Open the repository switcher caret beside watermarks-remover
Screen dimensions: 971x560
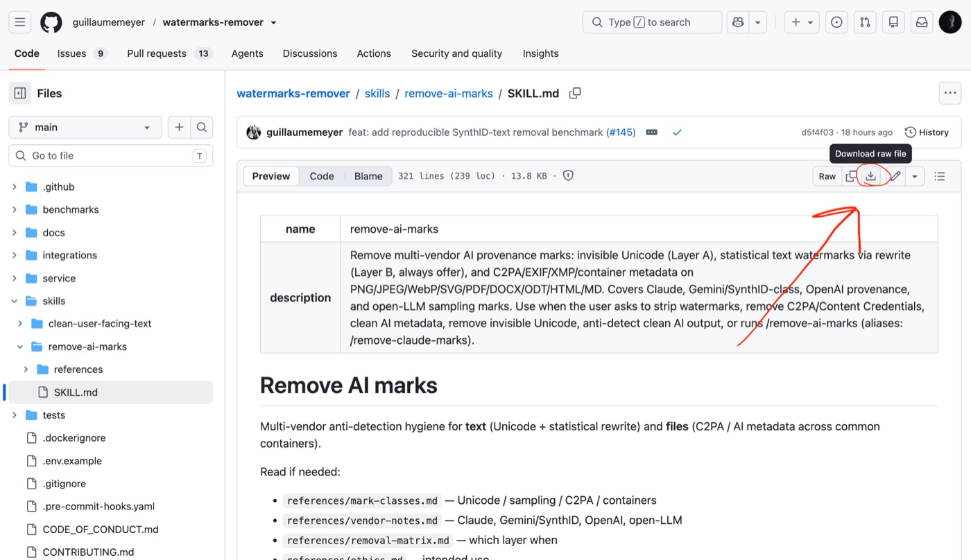[x=273, y=22]
